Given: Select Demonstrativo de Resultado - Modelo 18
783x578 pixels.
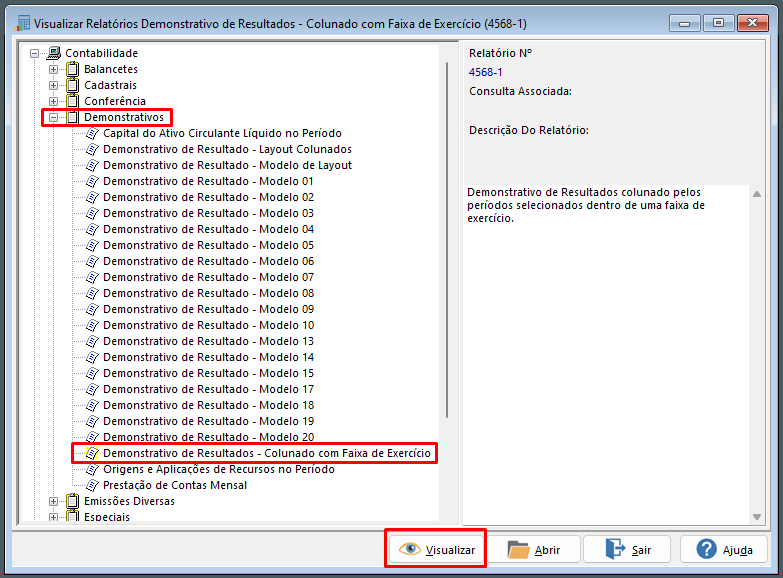Looking at the screenshot, I should [x=208, y=405].
